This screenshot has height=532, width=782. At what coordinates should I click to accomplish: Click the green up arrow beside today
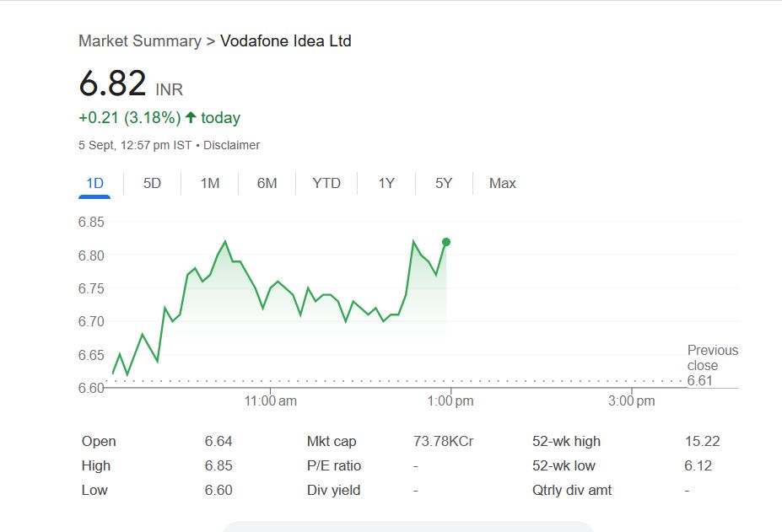click(x=191, y=118)
